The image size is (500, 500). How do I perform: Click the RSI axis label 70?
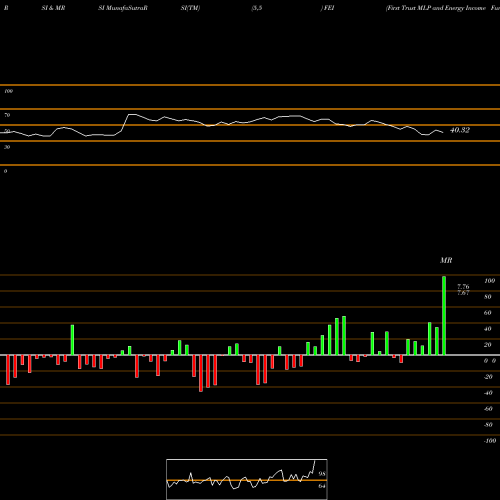click(x=7, y=115)
